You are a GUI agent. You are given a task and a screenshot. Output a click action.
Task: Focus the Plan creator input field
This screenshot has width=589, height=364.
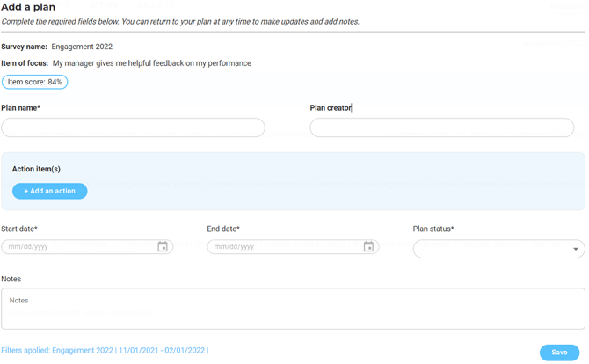click(441, 127)
